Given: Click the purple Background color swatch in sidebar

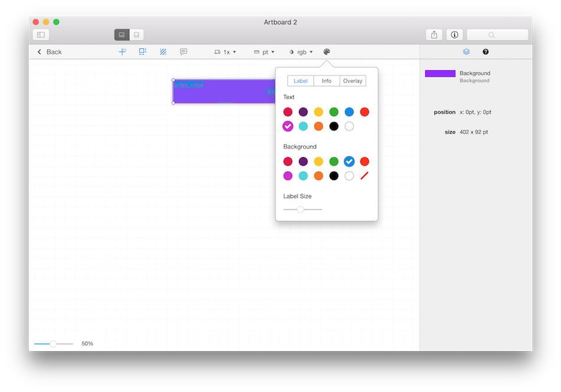Looking at the screenshot, I should [x=440, y=74].
